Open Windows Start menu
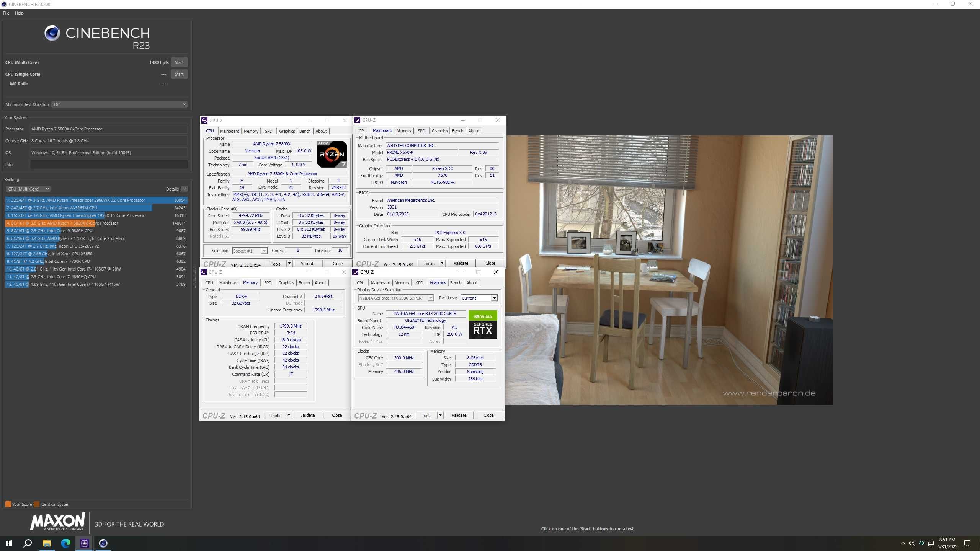Viewport: 980px width, 551px height. 9,543
